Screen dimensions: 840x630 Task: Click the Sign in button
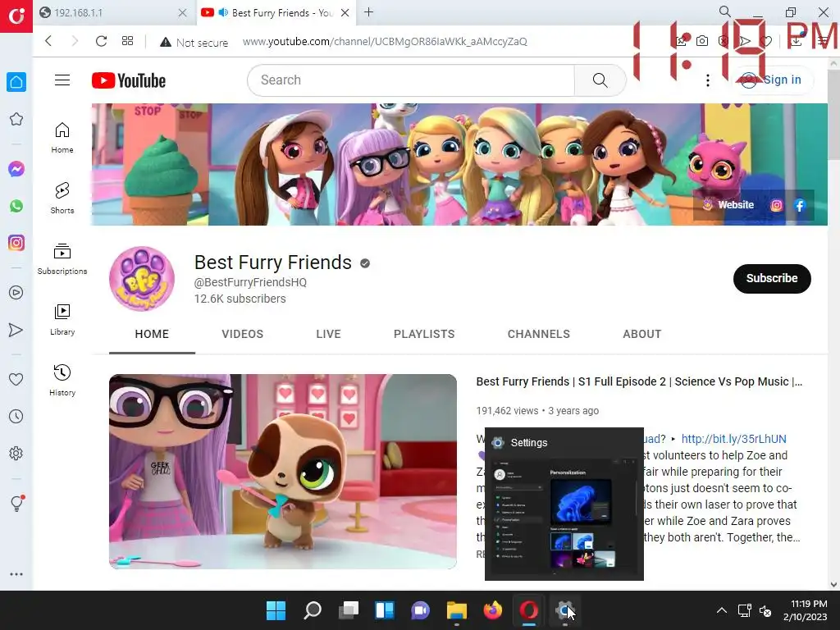pos(772,80)
